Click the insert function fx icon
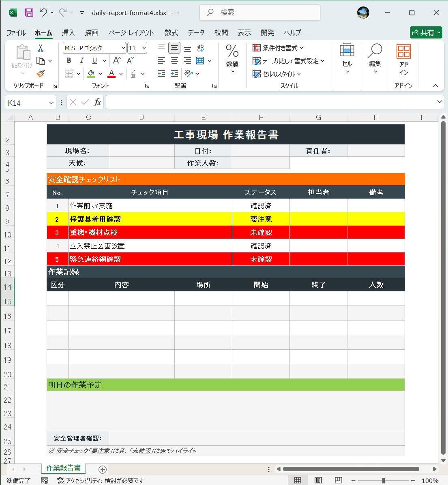This screenshot has height=485, width=448. [98, 103]
